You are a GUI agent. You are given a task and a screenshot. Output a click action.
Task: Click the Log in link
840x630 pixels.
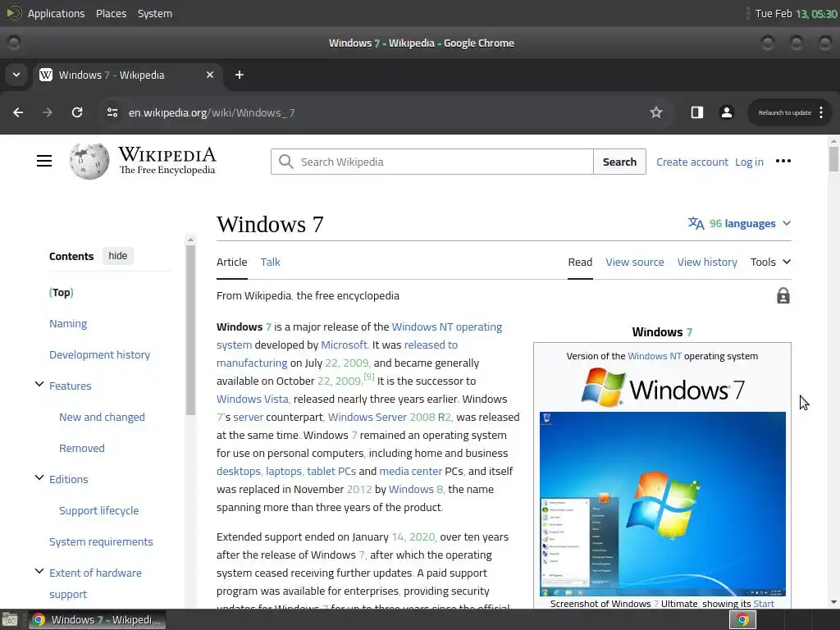(749, 162)
